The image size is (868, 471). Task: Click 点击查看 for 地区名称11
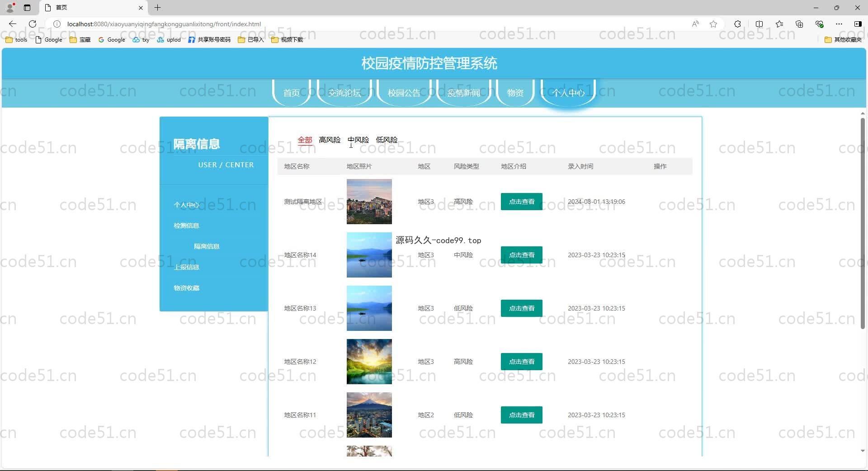[522, 415]
